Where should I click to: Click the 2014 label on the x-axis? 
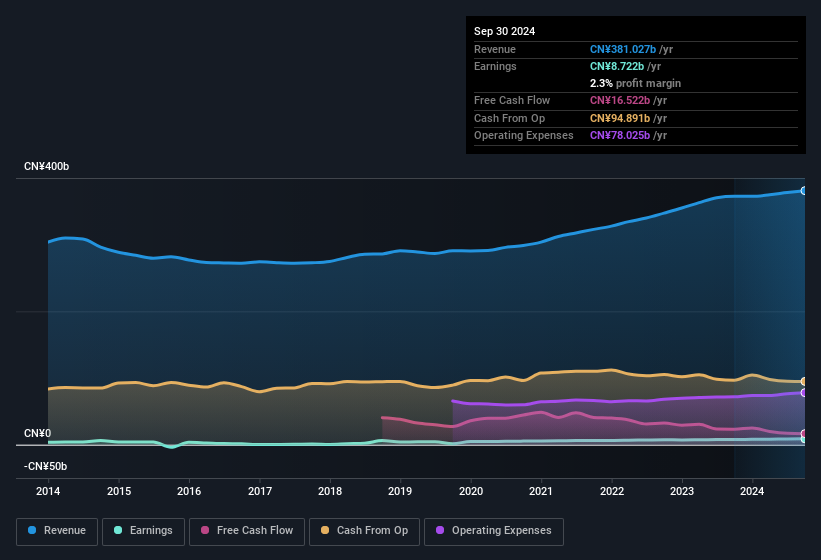pyautogui.click(x=48, y=491)
